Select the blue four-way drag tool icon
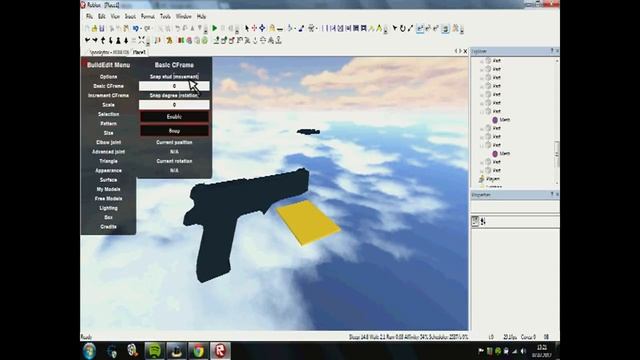This screenshot has height=360, width=640. 262,28
